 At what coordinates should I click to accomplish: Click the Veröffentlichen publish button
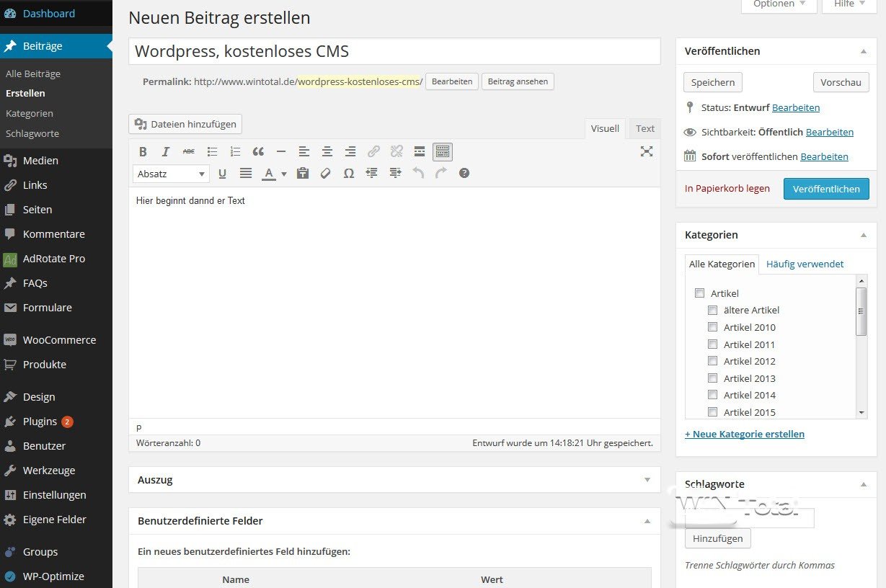click(x=826, y=189)
